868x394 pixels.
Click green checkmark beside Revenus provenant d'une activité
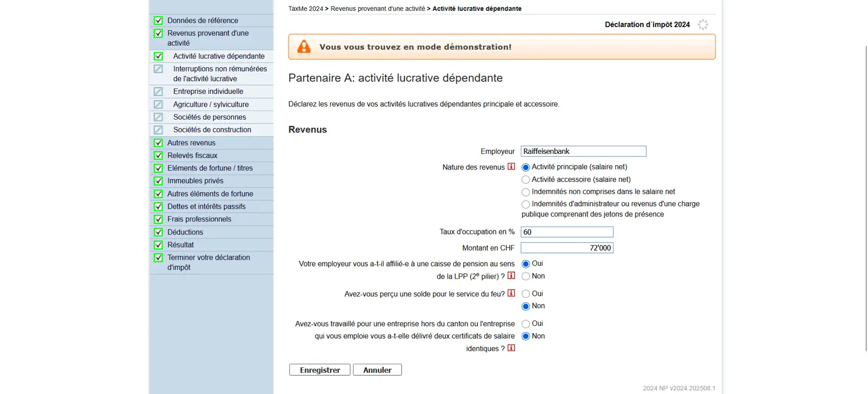pyautogui.click(x=158, y=33)
